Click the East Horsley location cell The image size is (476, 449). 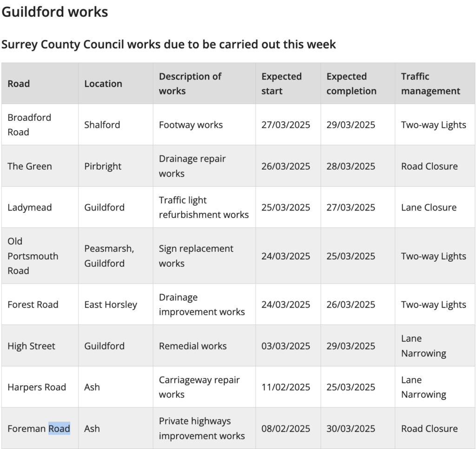116,304
